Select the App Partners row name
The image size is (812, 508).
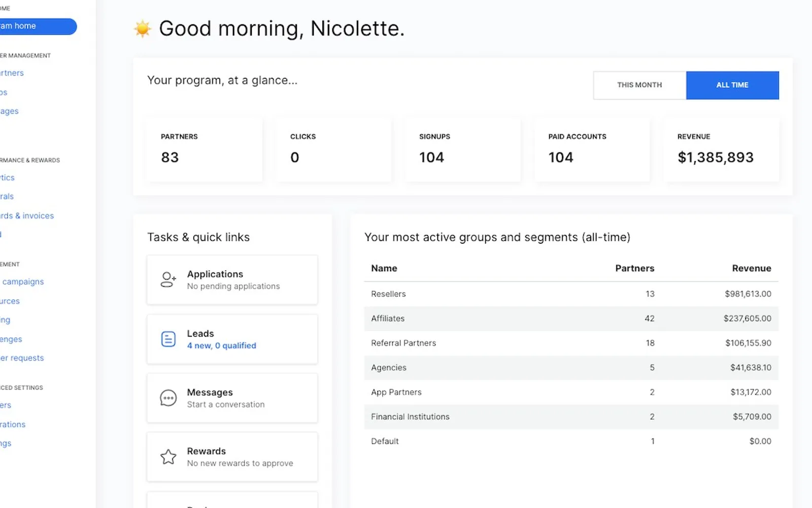pos(396,392)
